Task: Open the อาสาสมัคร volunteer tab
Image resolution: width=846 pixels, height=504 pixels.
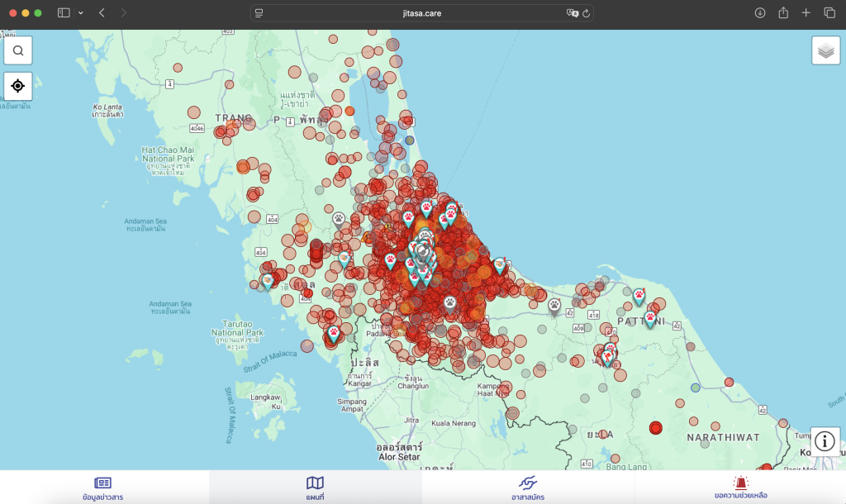Action: coord(528,487)
